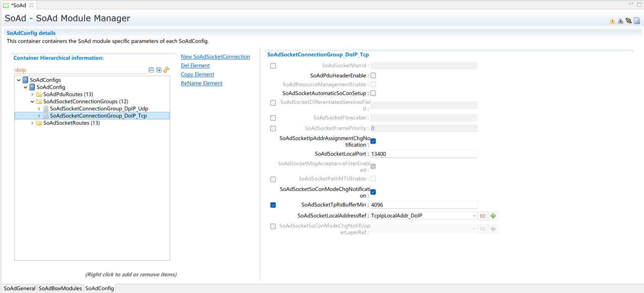Select SoAdSocketConnectionGroup_DpIP_Udp tree item
Viewport: 644px width, 293px height.
pyautogui.click(x=99, y=108)
